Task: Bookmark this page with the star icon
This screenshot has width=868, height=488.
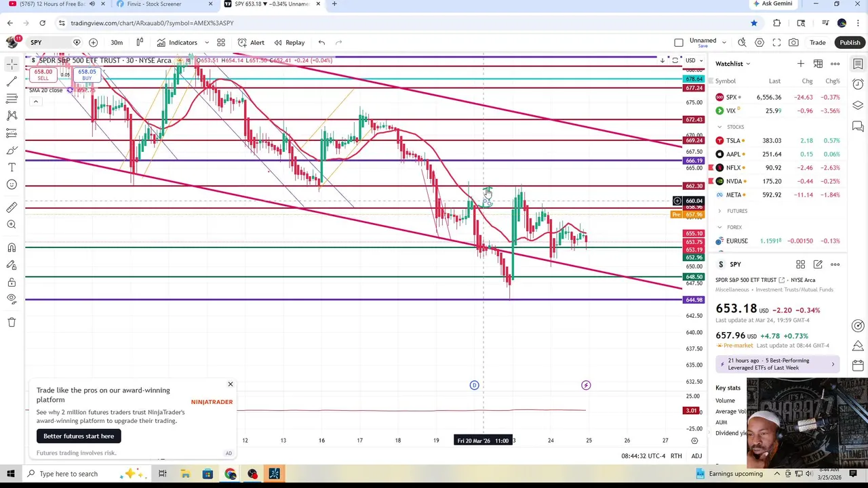Action: point(753,23)
